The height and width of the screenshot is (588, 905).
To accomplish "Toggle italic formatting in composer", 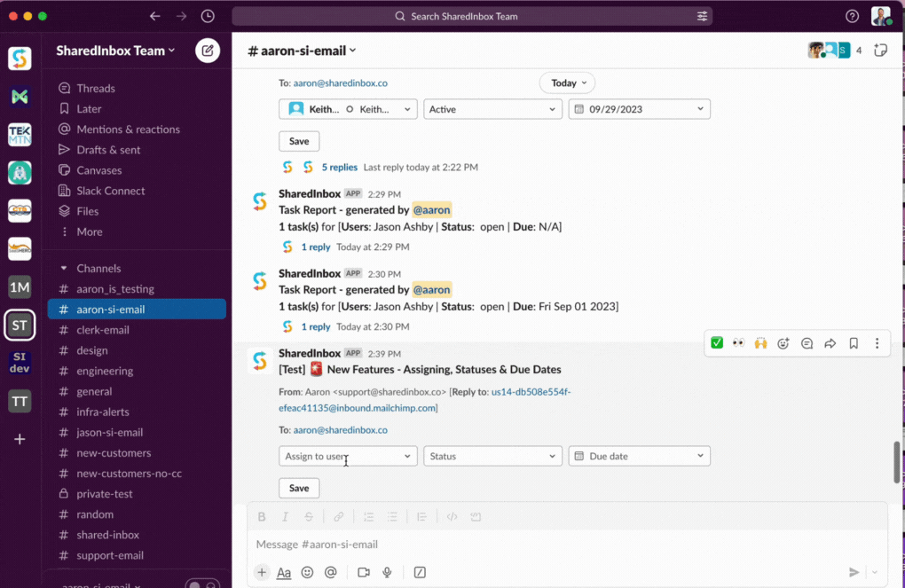I will [x=285, y=516].
